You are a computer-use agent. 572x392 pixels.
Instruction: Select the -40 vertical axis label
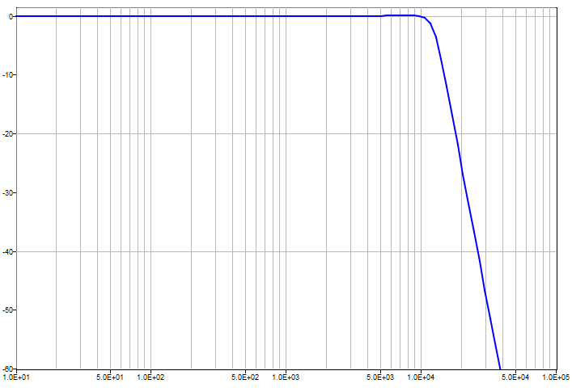pyautogui.click(x=6, y=251)
